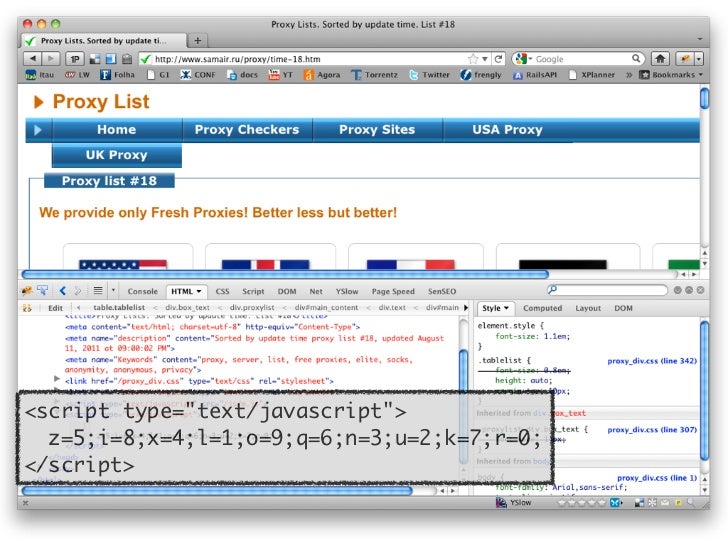728x546 pixels.
Task: Open proxy_div.css (line 342) source link
Action: pyautogui.click(x=652, y=361)
